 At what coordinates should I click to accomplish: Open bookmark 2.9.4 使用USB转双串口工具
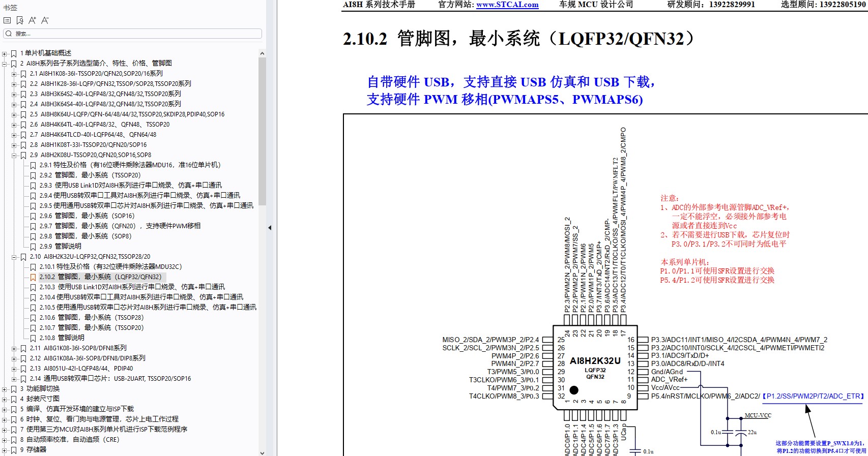pos(140,196)
